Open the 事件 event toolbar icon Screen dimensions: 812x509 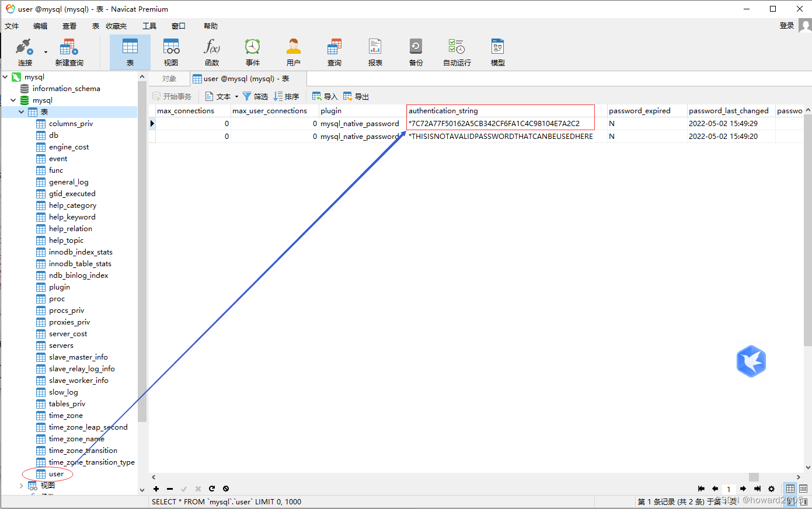(x=253, y=53)
